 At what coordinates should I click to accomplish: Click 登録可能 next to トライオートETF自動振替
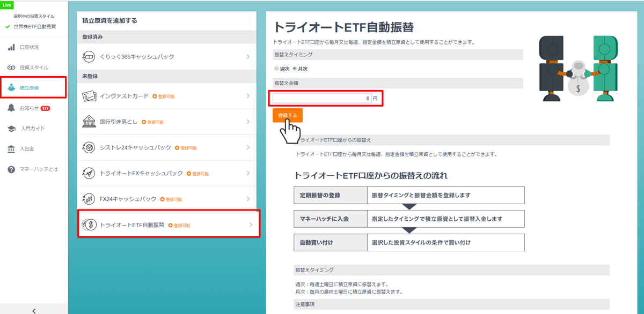[179, 226]
